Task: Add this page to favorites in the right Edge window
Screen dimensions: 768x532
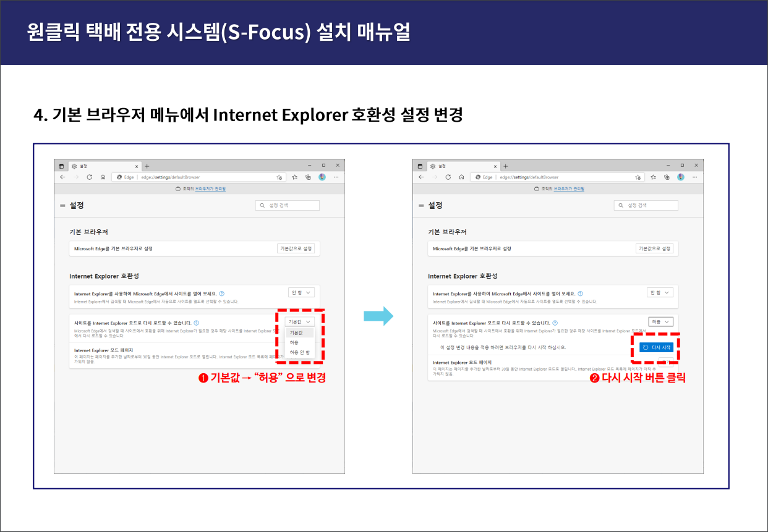Action: (x=638, y=177)
